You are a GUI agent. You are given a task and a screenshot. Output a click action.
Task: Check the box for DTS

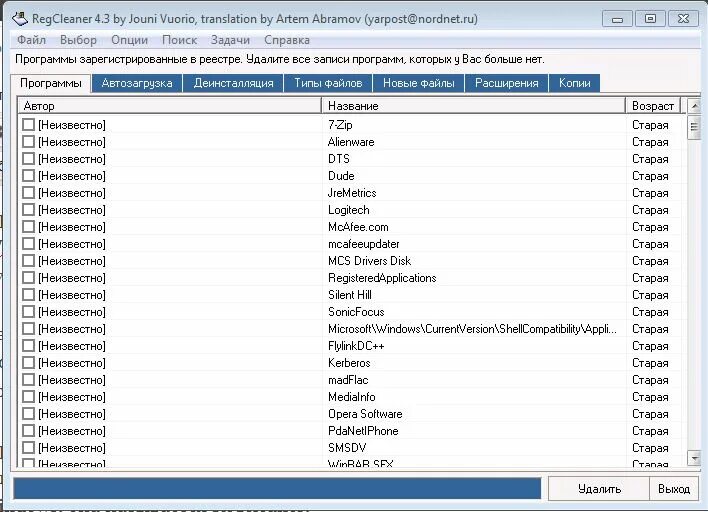(x=28, y=159)
